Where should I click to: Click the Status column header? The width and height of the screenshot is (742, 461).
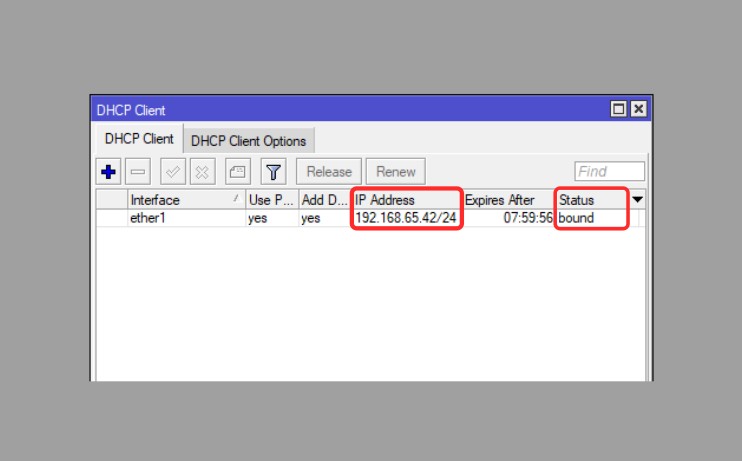point(590,200)
